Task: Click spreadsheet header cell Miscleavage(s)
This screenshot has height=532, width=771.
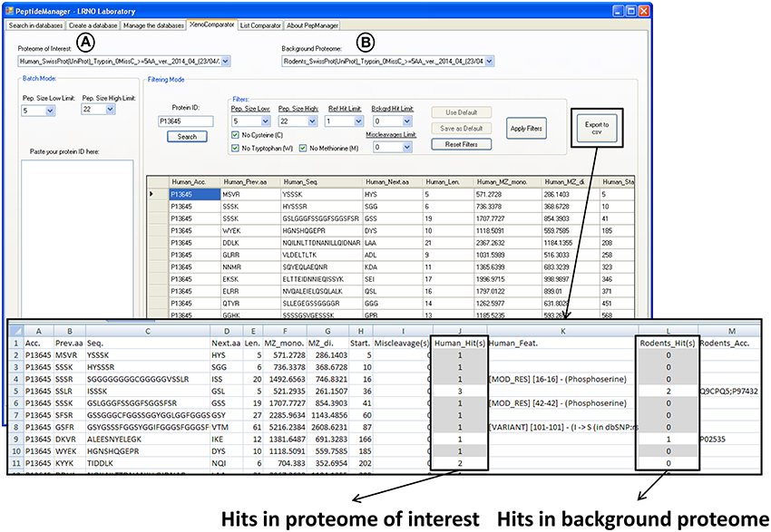Action: (x=402, y=343)
